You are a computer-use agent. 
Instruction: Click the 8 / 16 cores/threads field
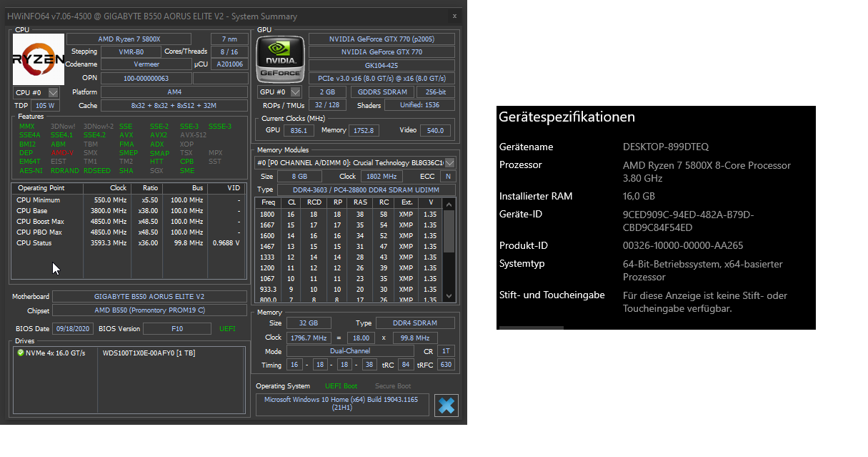229,51
